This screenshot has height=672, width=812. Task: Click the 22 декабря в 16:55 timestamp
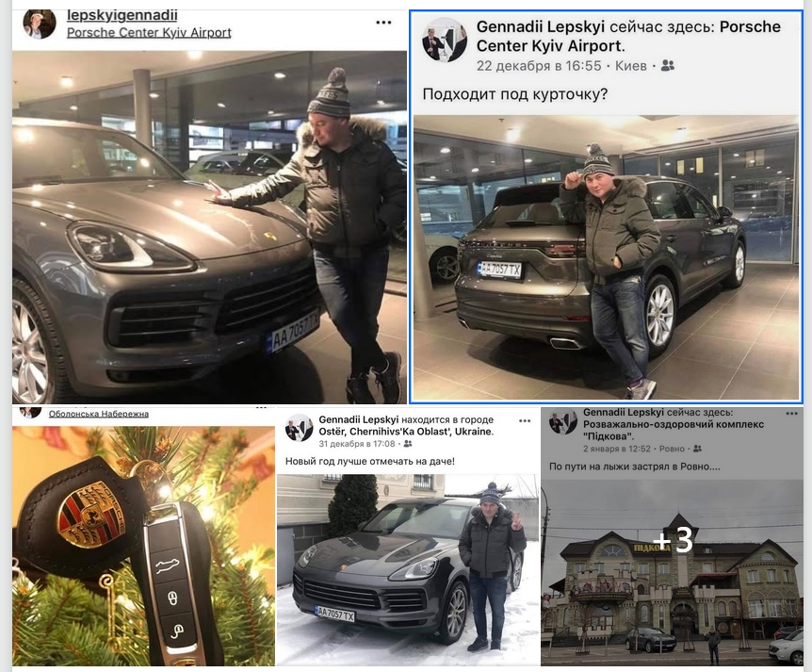[x=539, y=66]
